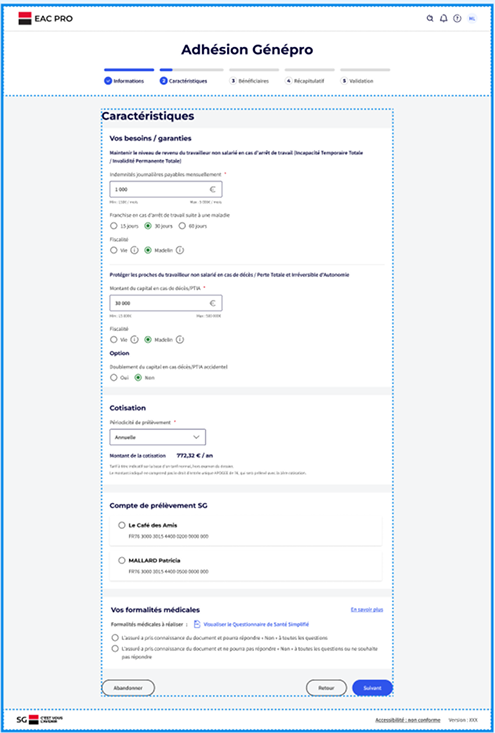
Task: Select the 15 jours franchise option
Action: click(113, 226)
